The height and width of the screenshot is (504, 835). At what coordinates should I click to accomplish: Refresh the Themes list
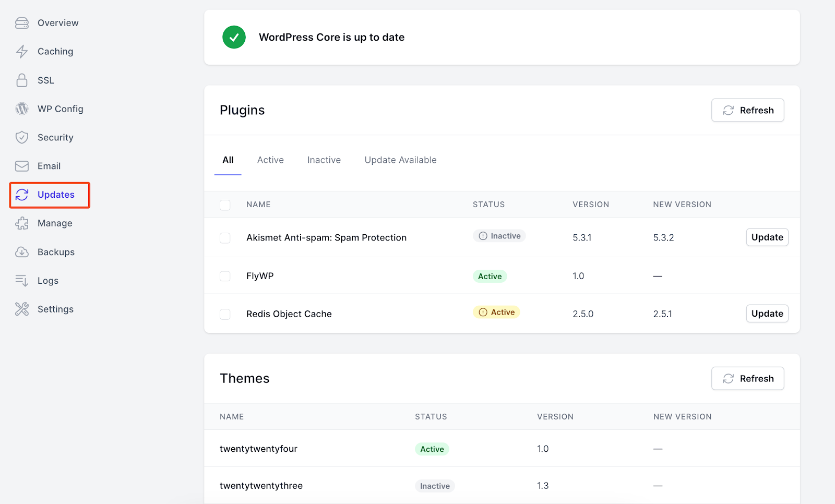coord(748,378)
